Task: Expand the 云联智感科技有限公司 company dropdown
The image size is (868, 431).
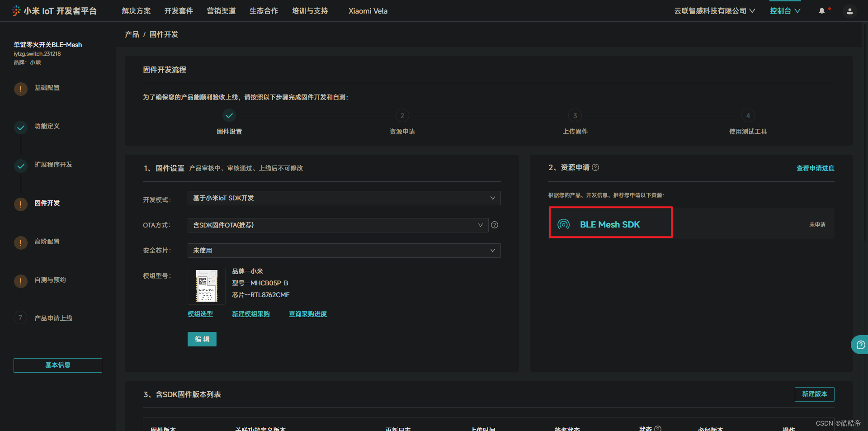Action: (715, 11)
